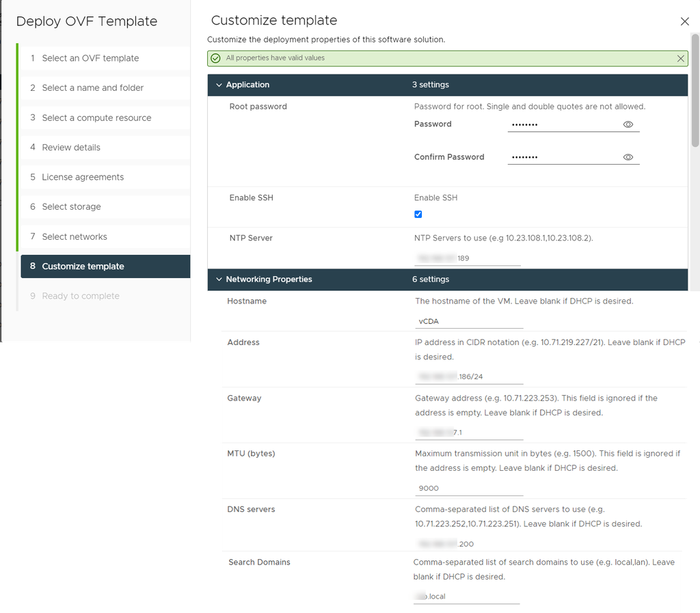Go to Select a name and folder step
The width and height of the screenshot is (700, 613).
92,88
